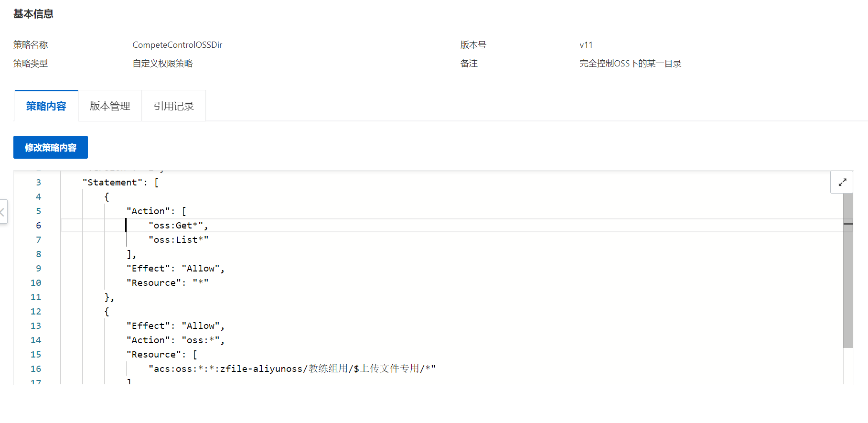This screenshot has width=868, height=423.
Task: Click the left sidebar collapse chevron
Action: click(3, 212)
